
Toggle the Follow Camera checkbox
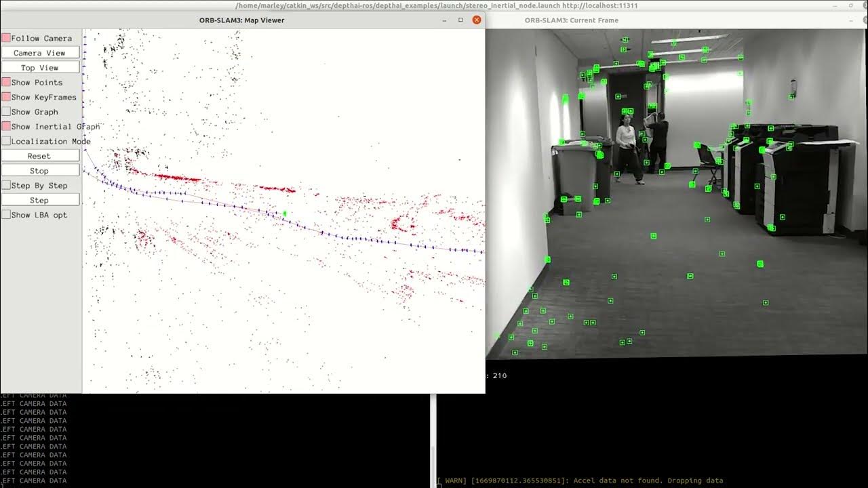6,39
